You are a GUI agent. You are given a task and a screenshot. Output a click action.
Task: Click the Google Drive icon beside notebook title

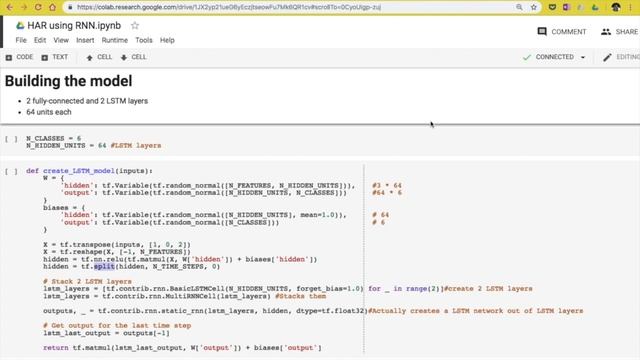click(20, 26)
